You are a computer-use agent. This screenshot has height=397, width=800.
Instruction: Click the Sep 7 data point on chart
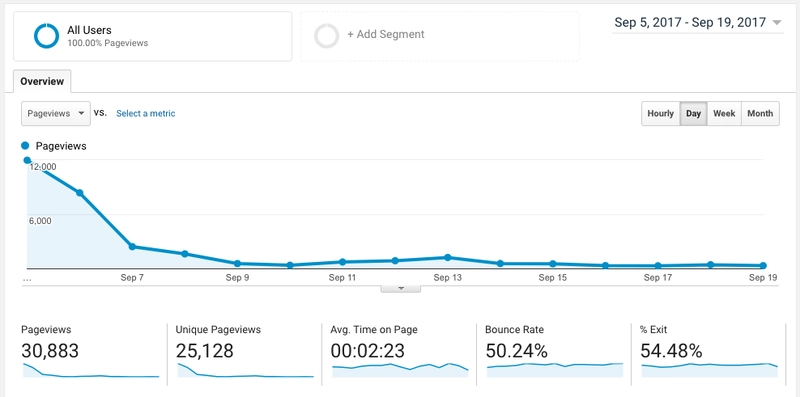pos(132,247)
